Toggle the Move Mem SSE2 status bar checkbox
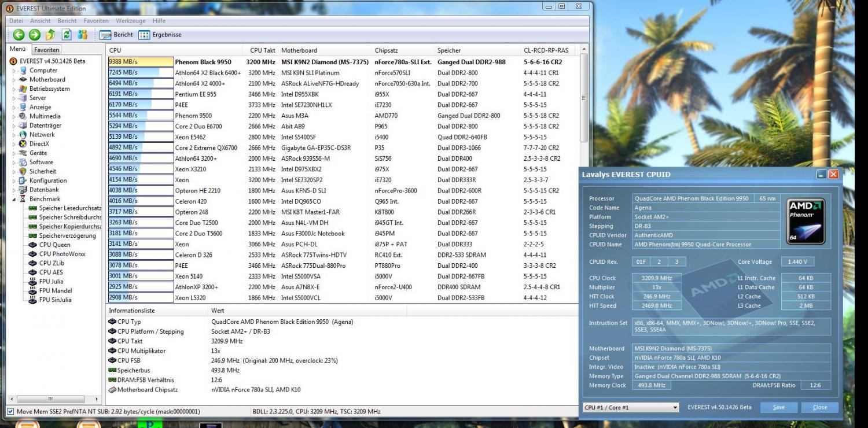 (x=10, y=411)
